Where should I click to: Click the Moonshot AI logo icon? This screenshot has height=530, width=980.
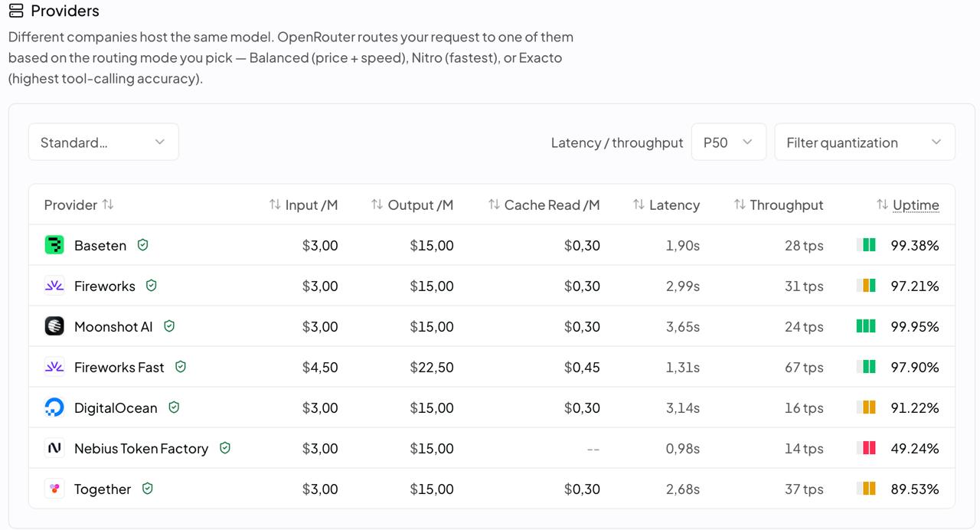click(54, 326)
